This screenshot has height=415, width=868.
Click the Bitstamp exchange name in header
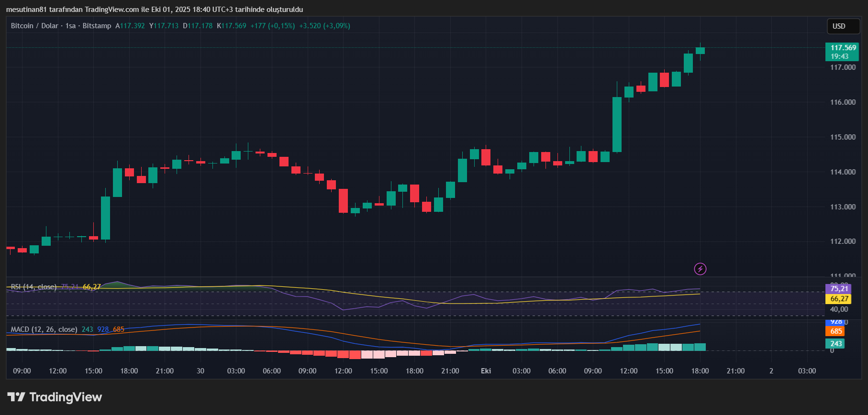point(97,26)
